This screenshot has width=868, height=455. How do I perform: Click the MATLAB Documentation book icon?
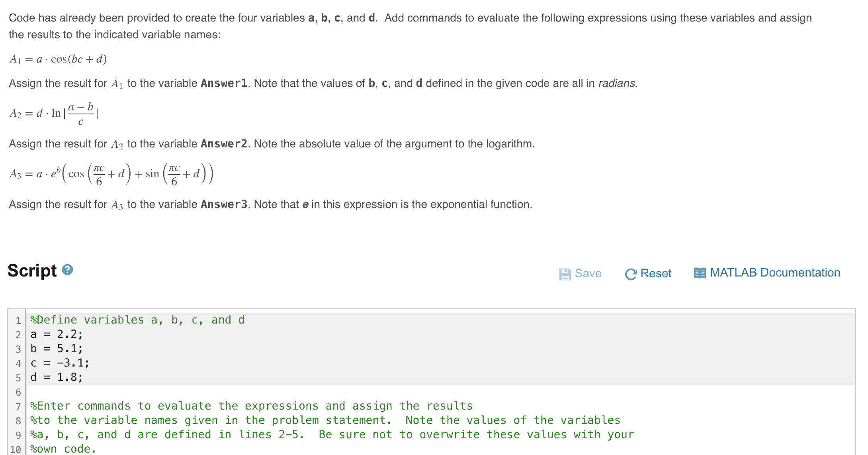[700, 273]
